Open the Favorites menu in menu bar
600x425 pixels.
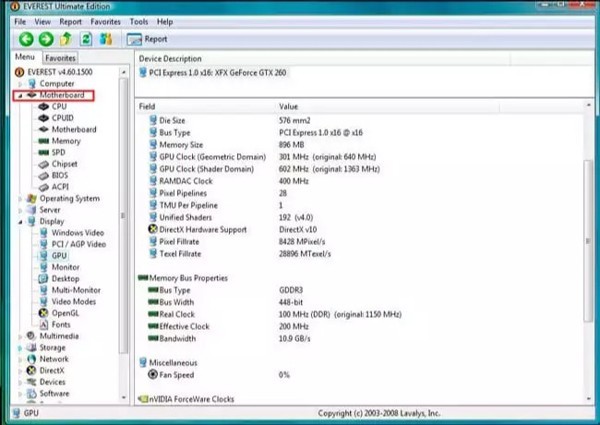pos(105,22)
